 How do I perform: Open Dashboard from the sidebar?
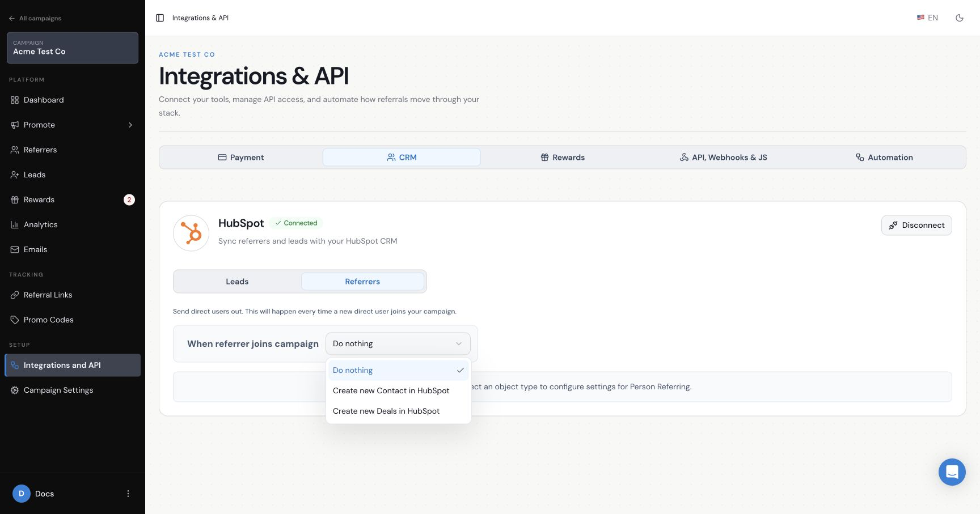click(x=73, y=100)
